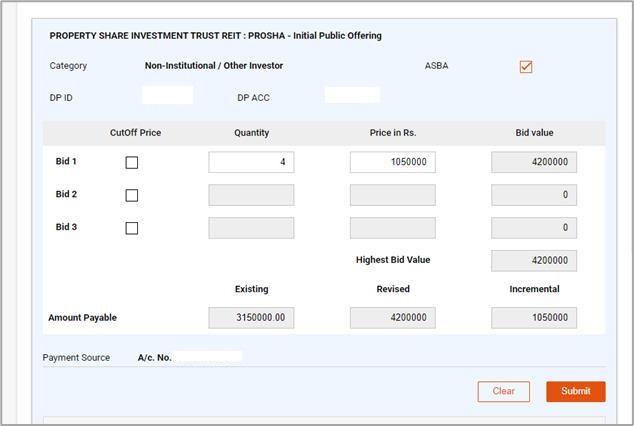
Task: Select the Bid 2 Bid value box
Action: (x=534, y=195)
